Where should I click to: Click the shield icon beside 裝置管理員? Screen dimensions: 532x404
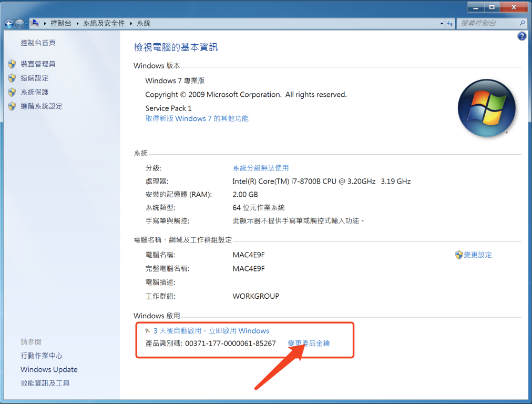(x=12, y=64)
